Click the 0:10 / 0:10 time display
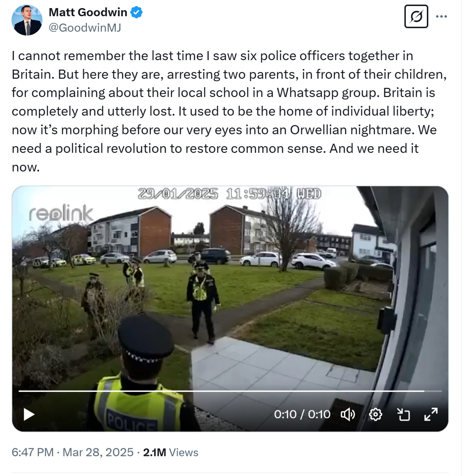Image resolution: width=468 pixels, height=476 pixels. coord(302,415)
